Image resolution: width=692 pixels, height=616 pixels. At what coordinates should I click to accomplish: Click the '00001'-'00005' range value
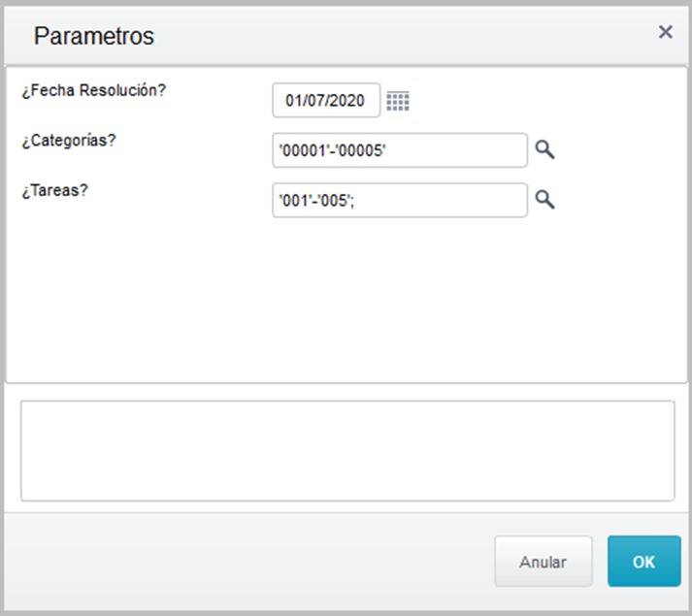point(334,150)
